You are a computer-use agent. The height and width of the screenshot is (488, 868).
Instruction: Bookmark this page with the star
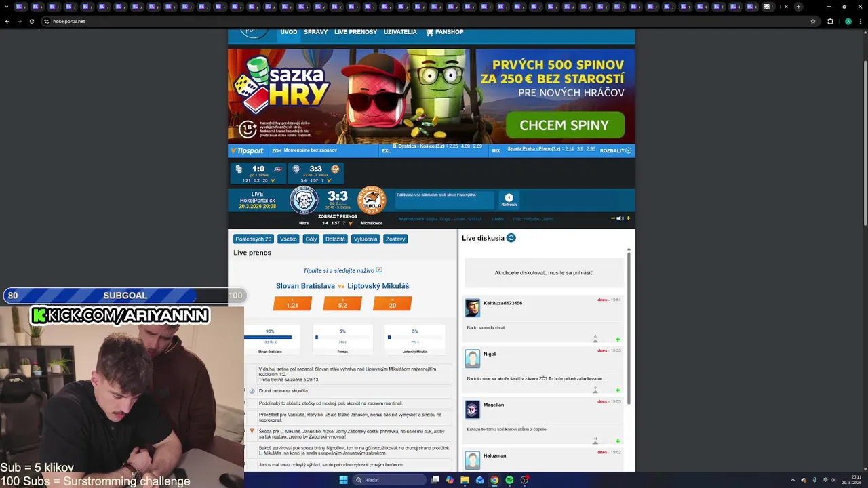click(x=813, y=21)
